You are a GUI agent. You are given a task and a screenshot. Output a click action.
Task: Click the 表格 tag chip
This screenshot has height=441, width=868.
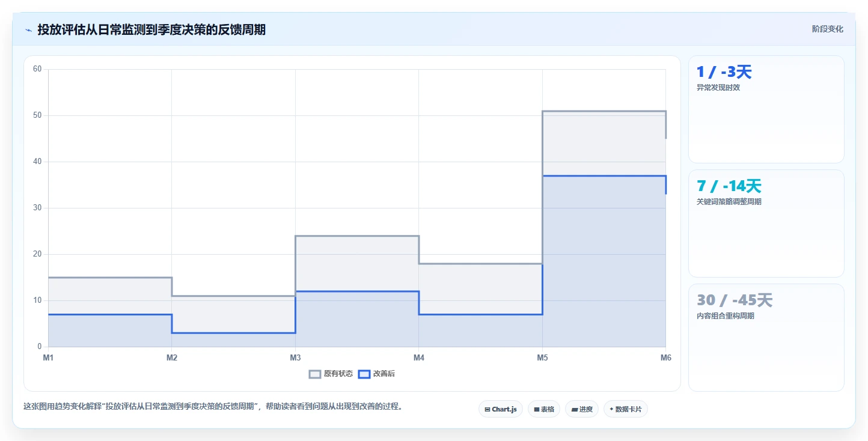pyautogui.click(x=544, y=409)
